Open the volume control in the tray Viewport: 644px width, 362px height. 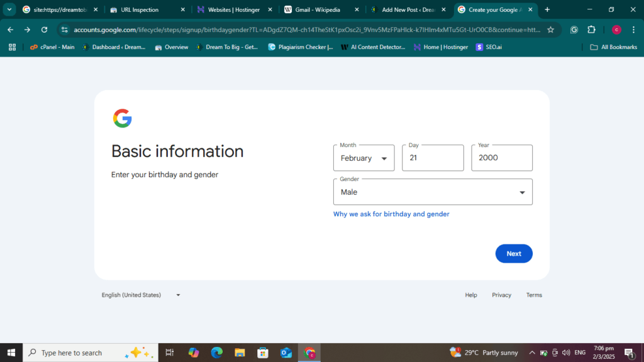(566, 353)
